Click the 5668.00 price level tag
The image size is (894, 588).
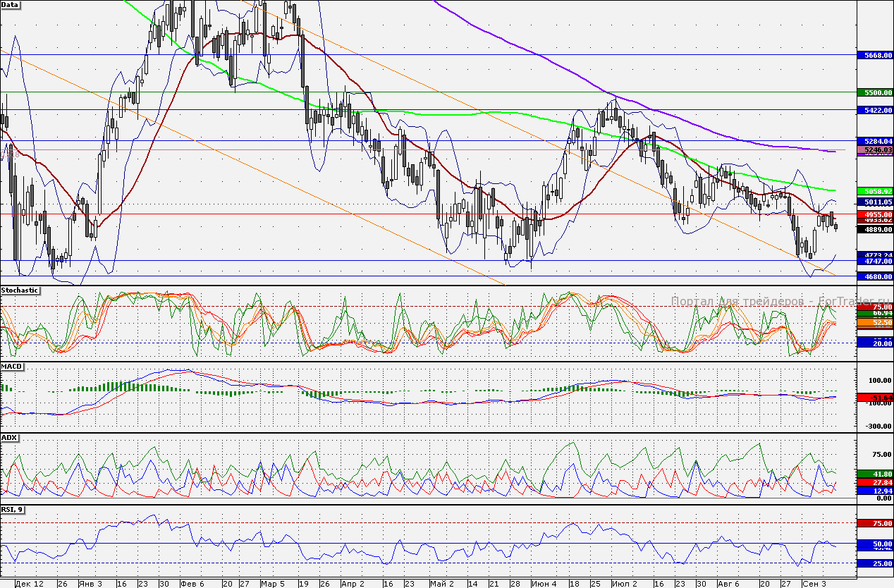click(874, 55)
